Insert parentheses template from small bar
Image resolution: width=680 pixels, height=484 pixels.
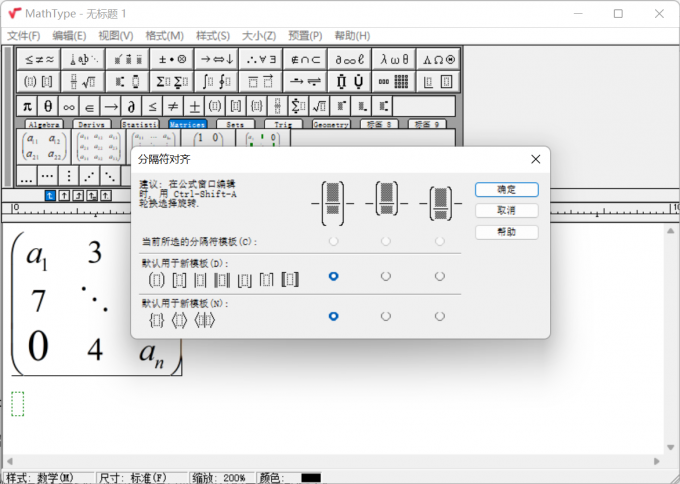tap(215, 106)
